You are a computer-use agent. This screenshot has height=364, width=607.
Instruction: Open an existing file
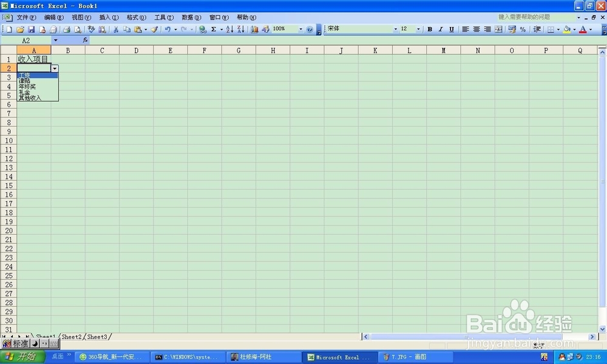click(21, 29)
